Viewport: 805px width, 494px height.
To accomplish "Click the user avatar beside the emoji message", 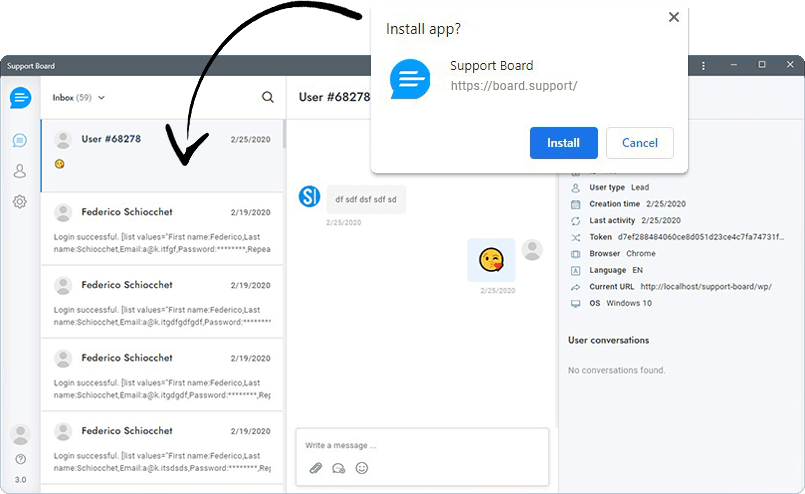I will pos(532,250).
